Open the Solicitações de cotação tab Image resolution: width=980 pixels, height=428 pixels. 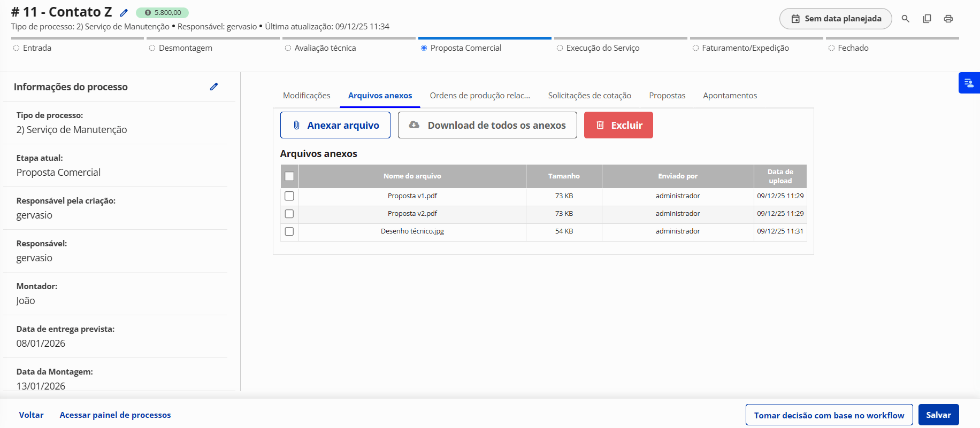click(589, 96)
